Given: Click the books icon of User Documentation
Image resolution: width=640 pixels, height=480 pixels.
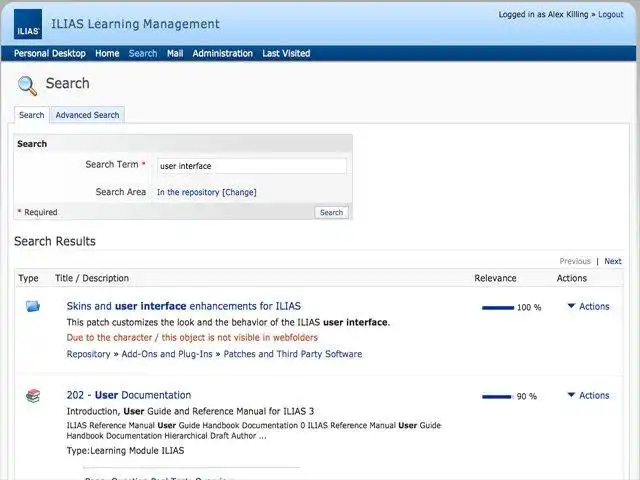Looking at the screenshot, I should [x=33, y=396].
